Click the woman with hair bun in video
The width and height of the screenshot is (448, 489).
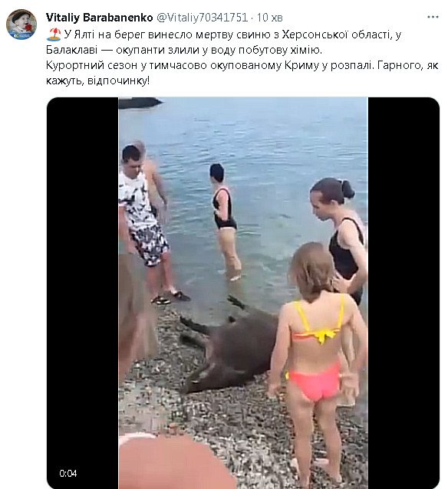pyautogui.click(x=341, y=234)
